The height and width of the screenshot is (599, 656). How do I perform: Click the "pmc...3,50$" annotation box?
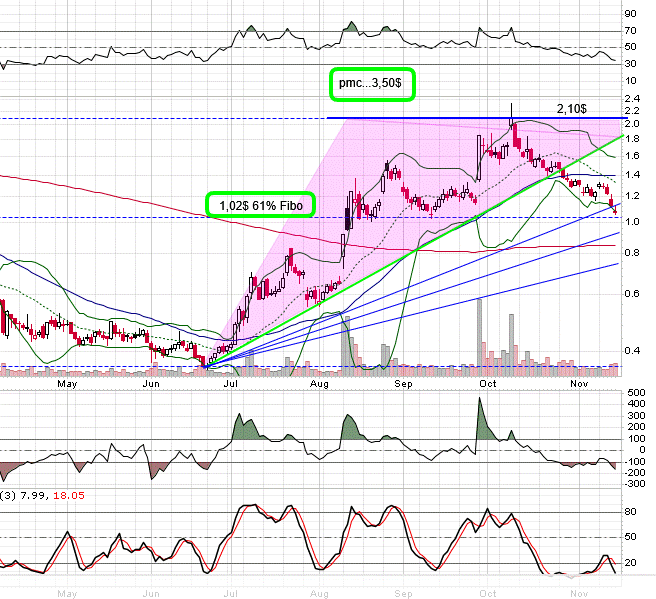click(372, 84)
